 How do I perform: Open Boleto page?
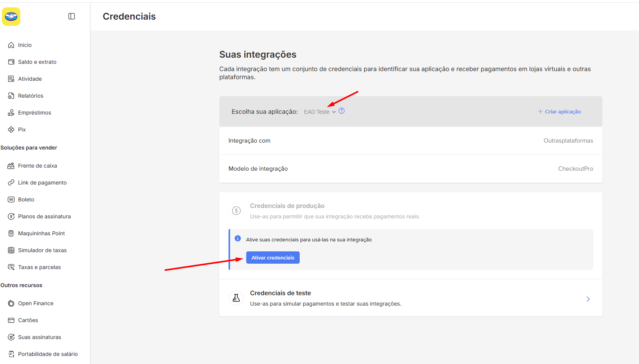pyautogui.click(x=26, y=199)
